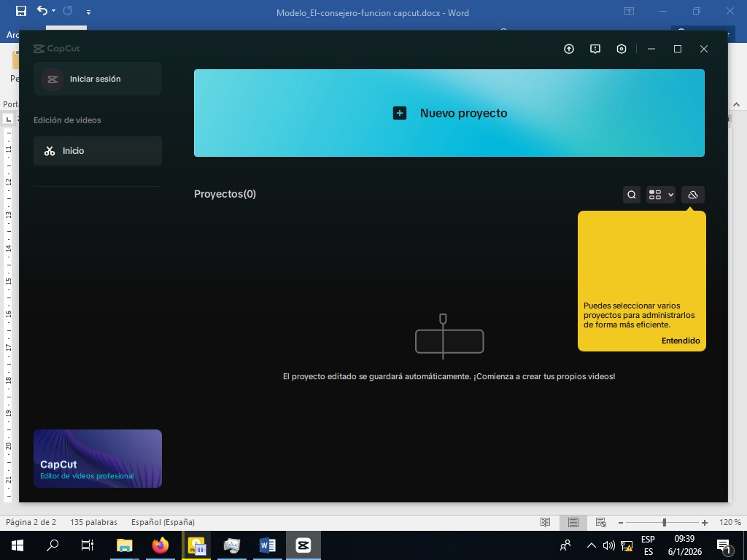Switch the project grid view layout icon
Viewport: 747px width, 560px height.
coord(655,195)
